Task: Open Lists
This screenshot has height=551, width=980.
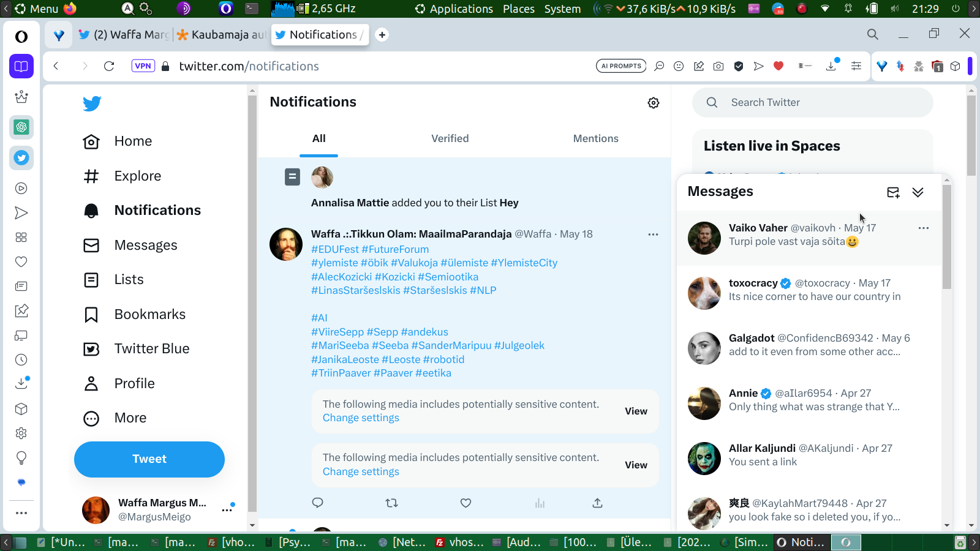Action: (113, 280)
